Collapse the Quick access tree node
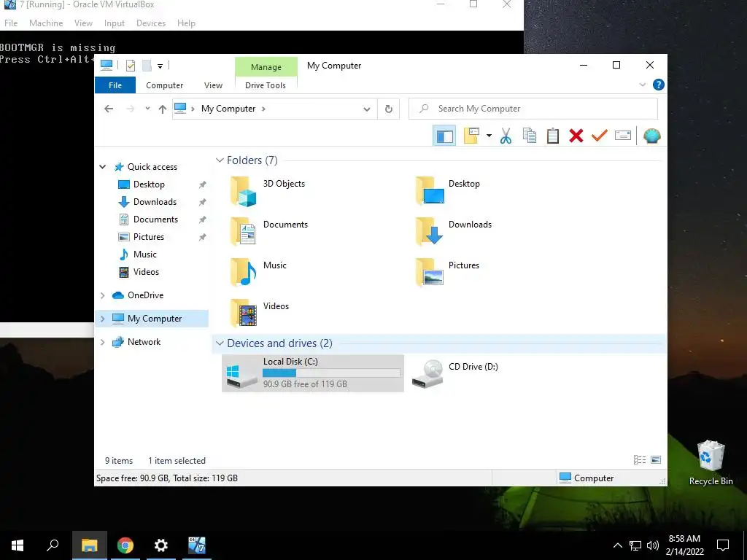This screenshot has height=560, width=747. (102, 167)
